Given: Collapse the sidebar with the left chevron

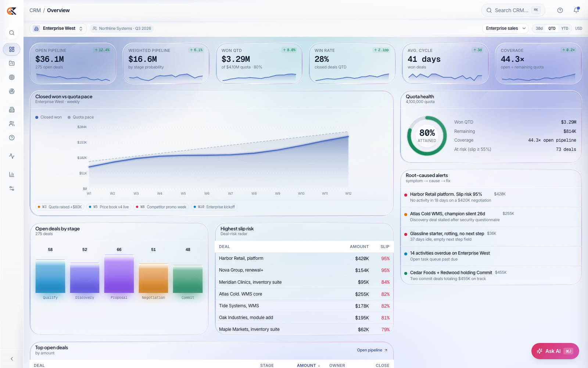Looking at the screenshot, I should (x=12, y=359).
